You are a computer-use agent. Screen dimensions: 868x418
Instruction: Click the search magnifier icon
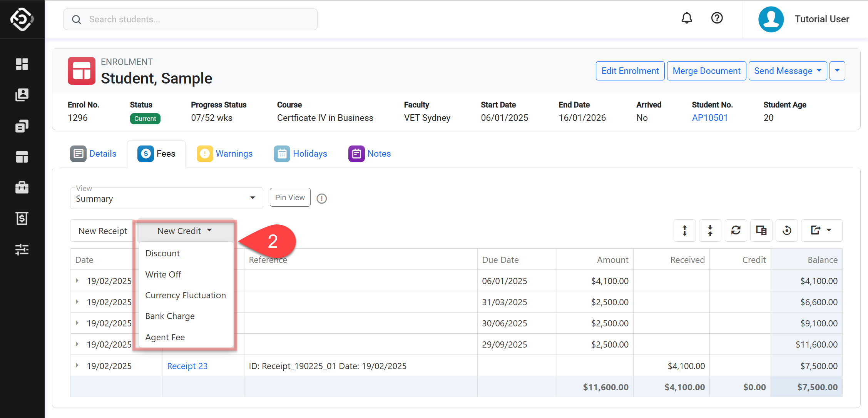point(77,19)
